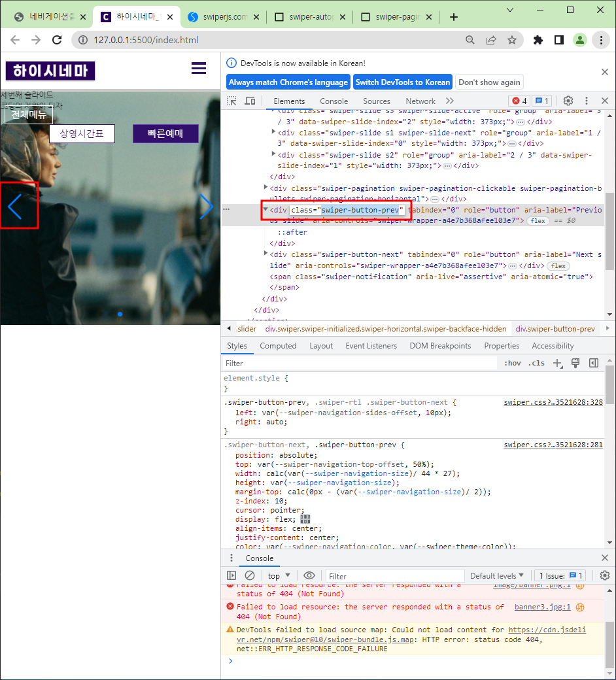The image size is (616, 680).
Task: Click the blue issues count badge
Action: [x=541, y=101]
